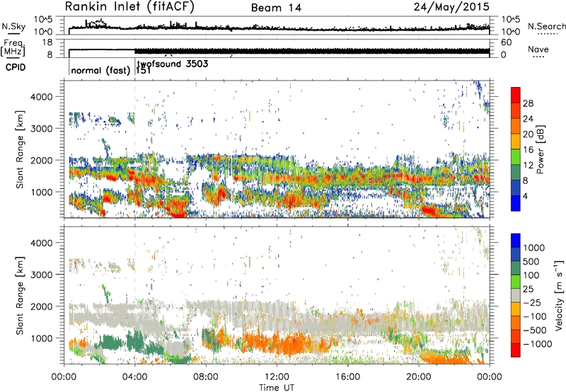Click the '2000' range tick of the velocity panel

(41, 306)
